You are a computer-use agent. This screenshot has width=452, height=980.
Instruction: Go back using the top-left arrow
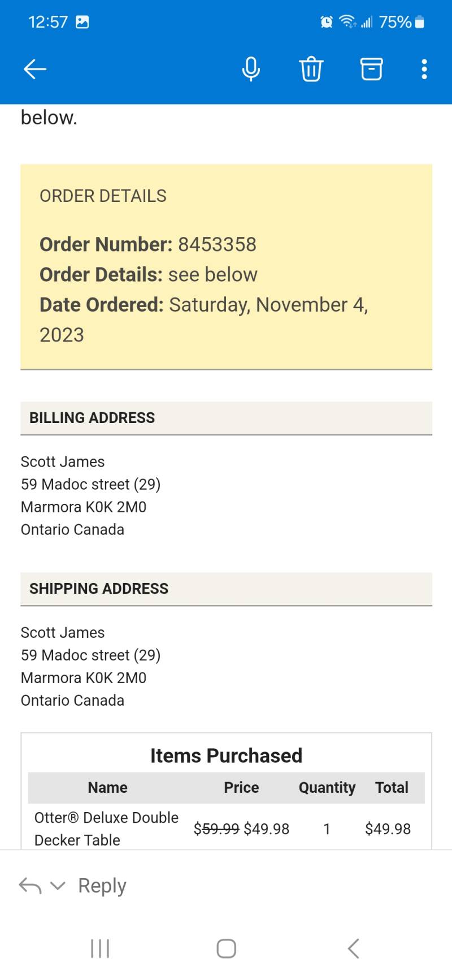[x=34, y=69]
